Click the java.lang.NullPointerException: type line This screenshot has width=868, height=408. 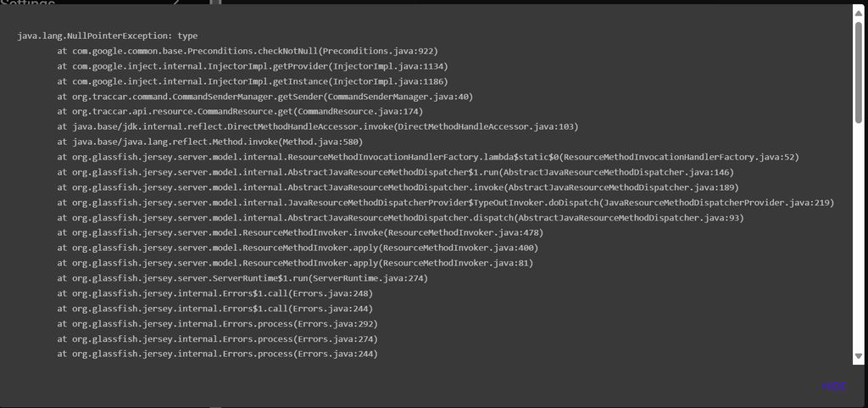coord(108,36)
